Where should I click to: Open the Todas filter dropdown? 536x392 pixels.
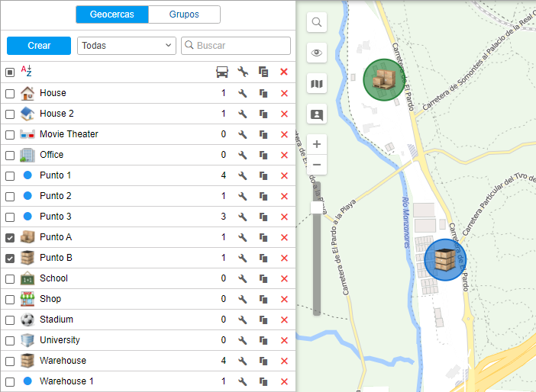pyautogui.click(x=127, y=46)
